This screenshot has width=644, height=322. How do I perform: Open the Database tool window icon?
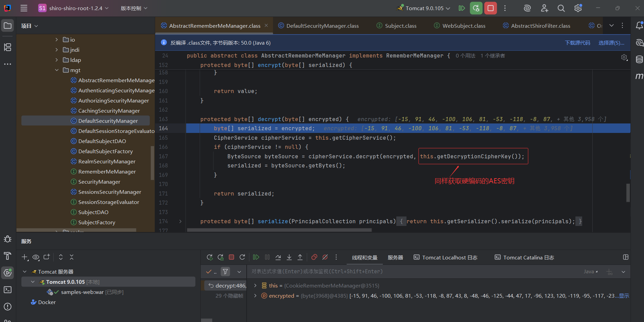point(639,60)
